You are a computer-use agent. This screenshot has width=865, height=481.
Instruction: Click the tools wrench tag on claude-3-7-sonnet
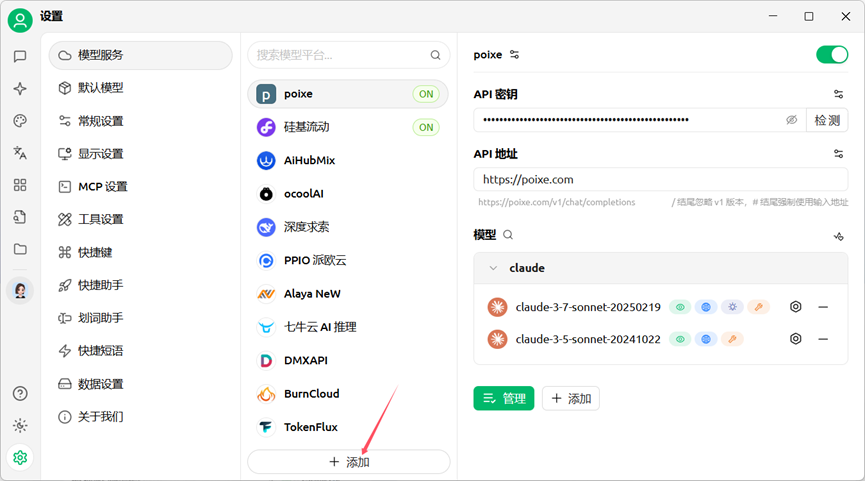(759, 307)
